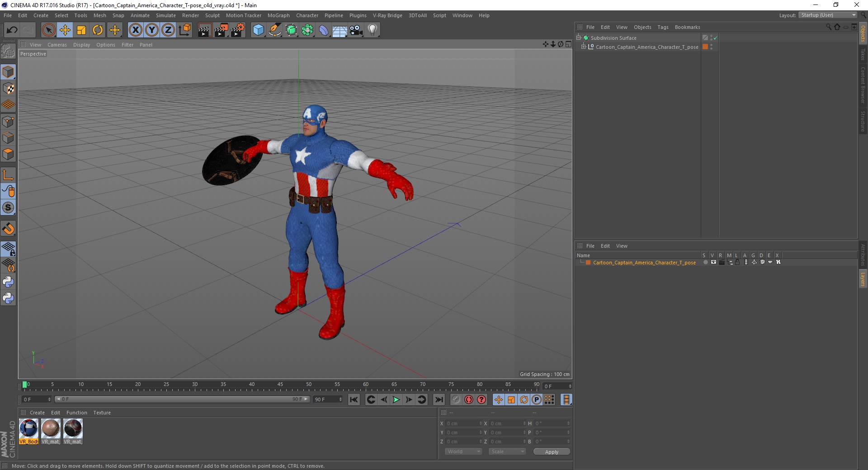
Task: Add a Floor environment object
Action: tap(340, 30)
